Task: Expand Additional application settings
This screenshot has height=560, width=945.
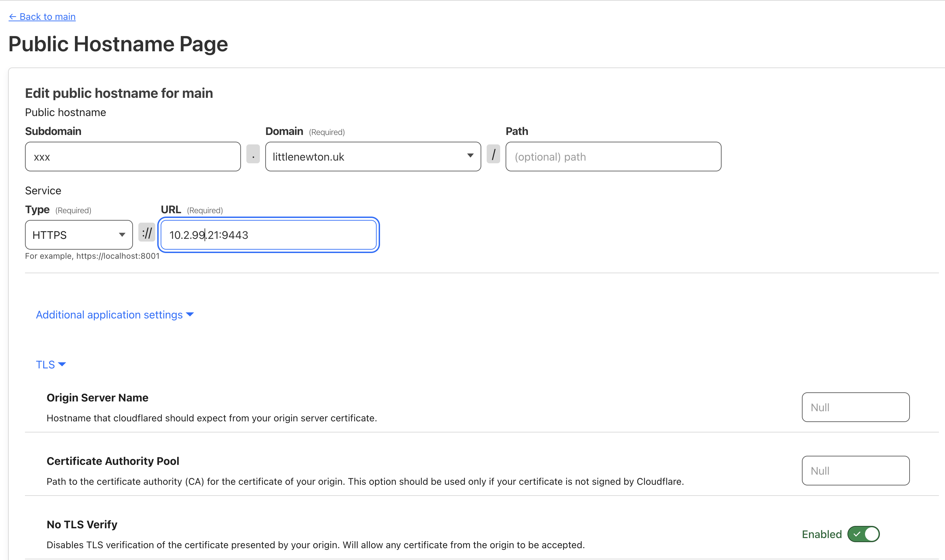Action: 113,315
